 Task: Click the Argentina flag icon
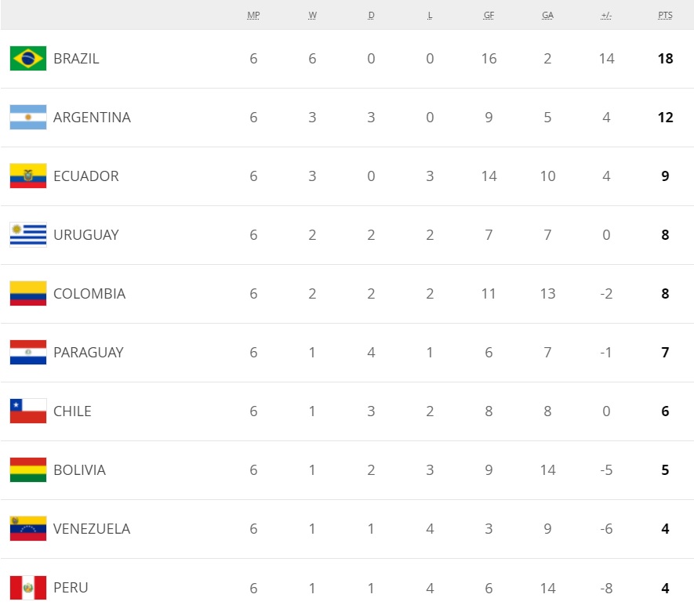point(28,118)
